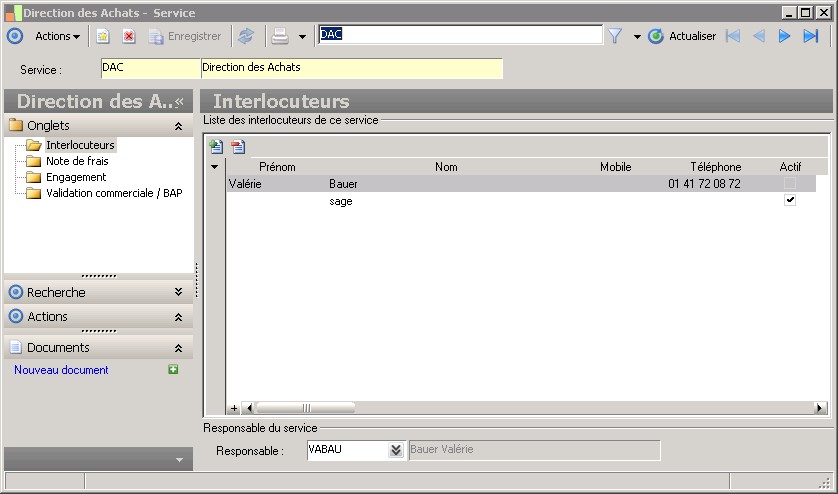838x494 pixels.
Task: Click the Recherche section icon
Action: [16, 292]
